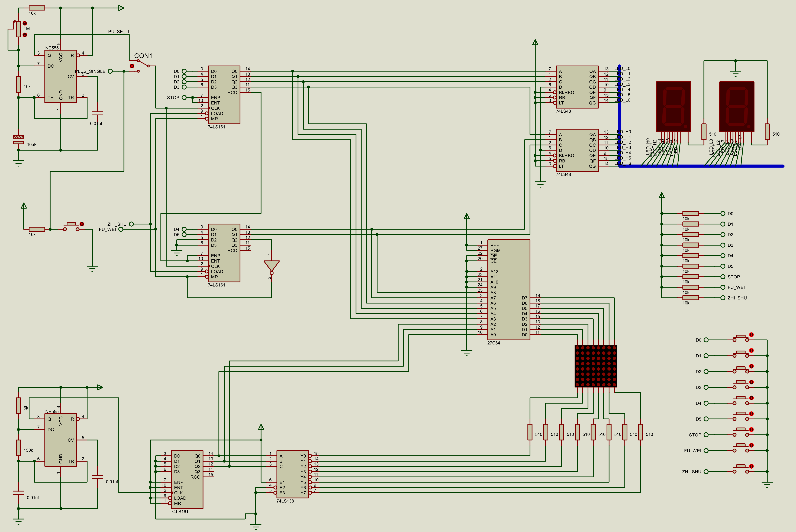Click the PULSE_LL net label

point(119,32)
